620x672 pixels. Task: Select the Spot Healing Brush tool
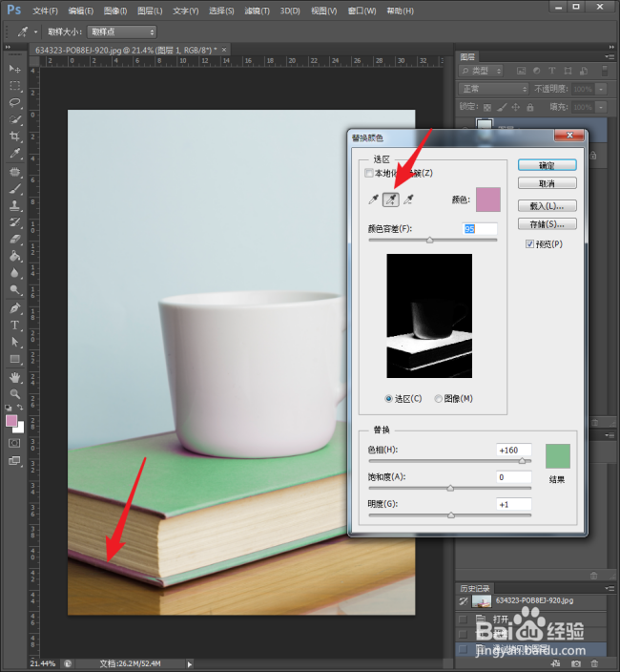pos(15,172)
